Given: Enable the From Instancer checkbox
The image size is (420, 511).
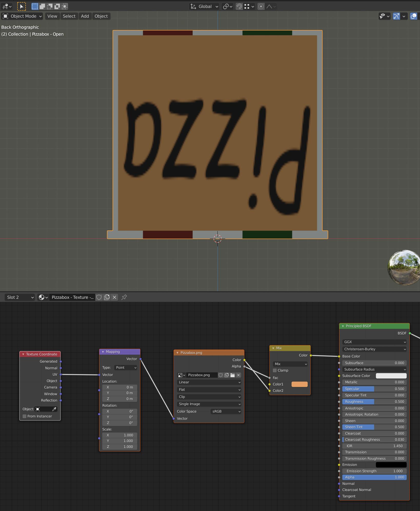Looking at the screenshot, I should pyautogui.click(x=25, y=416).
